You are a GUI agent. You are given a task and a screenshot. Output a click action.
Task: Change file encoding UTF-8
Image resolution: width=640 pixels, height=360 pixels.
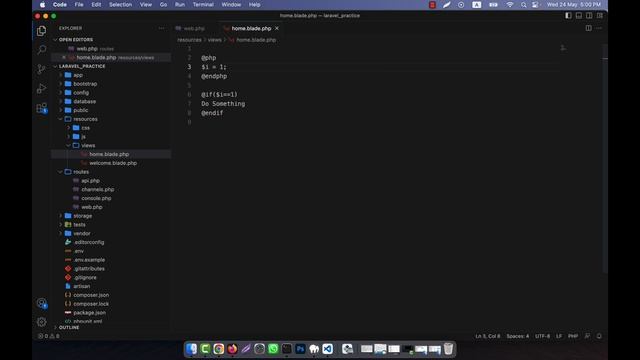tap(542, 336)
